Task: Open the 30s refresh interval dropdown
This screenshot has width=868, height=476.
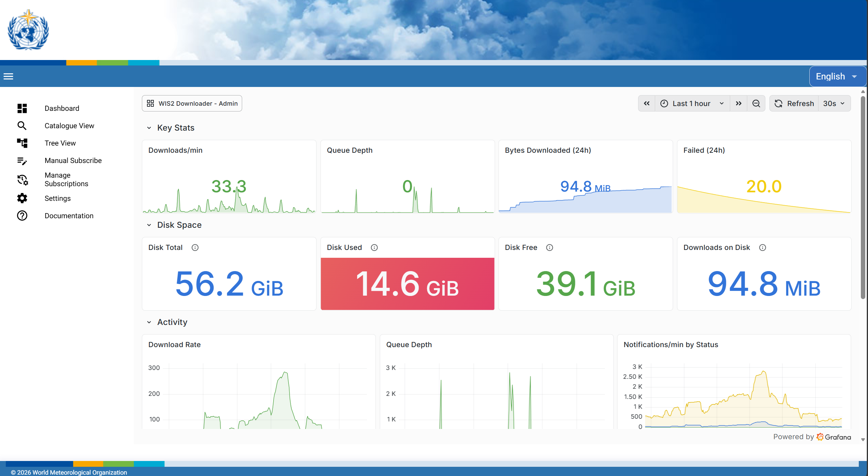Action: click(834, 104)
